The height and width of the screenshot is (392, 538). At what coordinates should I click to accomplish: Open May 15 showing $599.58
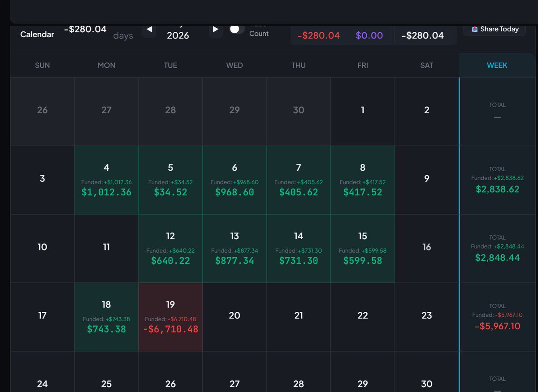[x=363, y=249]
